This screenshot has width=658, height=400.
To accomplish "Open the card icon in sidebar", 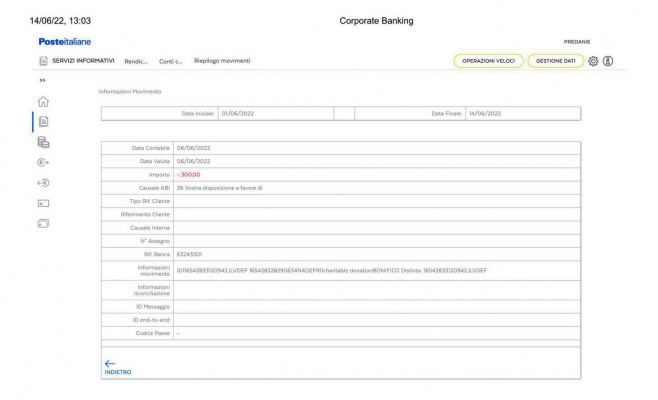I will coord(44,204).
